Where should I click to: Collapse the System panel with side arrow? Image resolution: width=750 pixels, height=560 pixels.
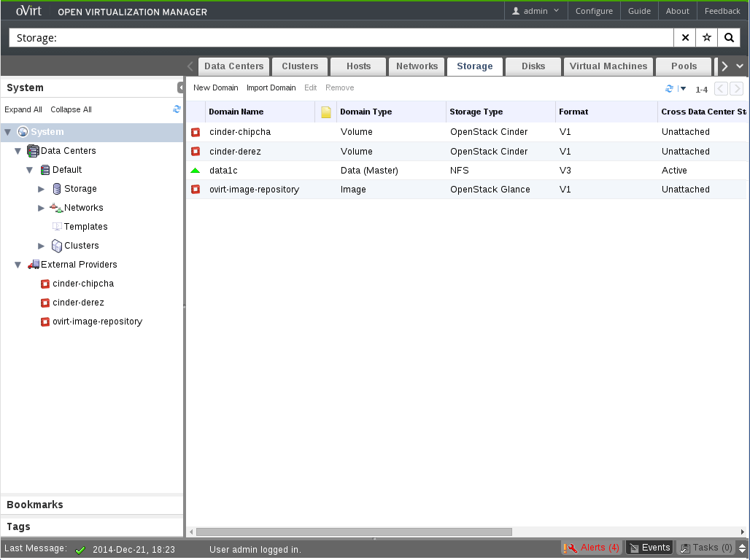pyautogui.click(x=180, y=87)
